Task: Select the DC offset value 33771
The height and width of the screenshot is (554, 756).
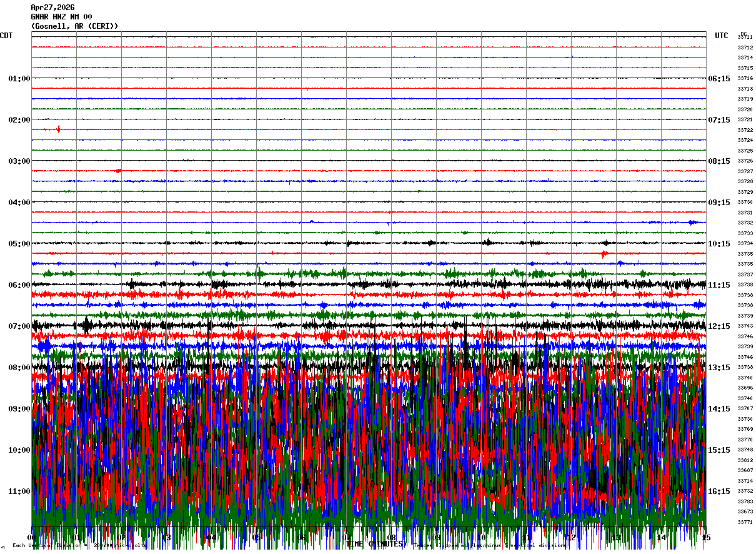Action: 745,522
